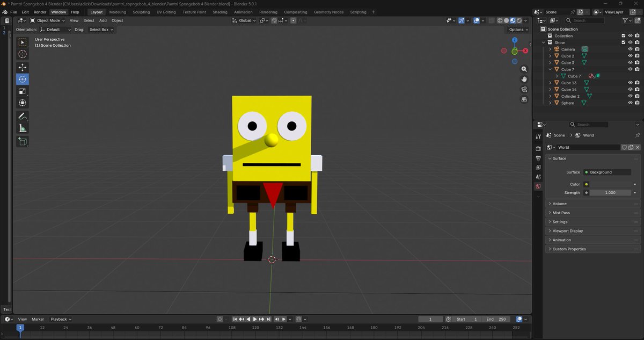This screenshot has height=340, width=644.
Task: Hide Camera with its eye icon
Action: (x=631, y=49)
